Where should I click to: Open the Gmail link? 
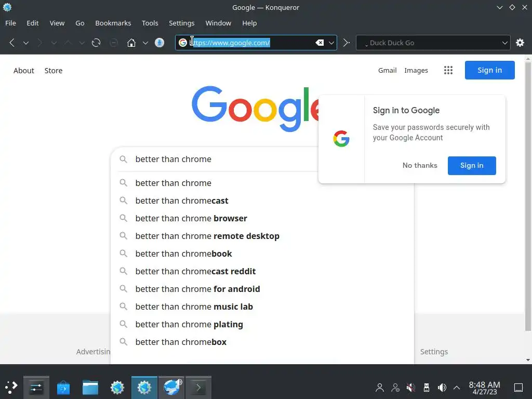click(387, 70)
